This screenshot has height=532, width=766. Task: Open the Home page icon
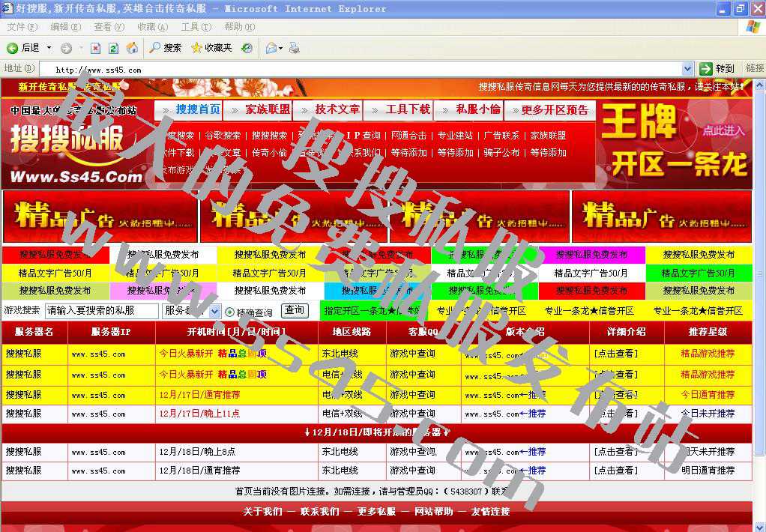[132, 47]
